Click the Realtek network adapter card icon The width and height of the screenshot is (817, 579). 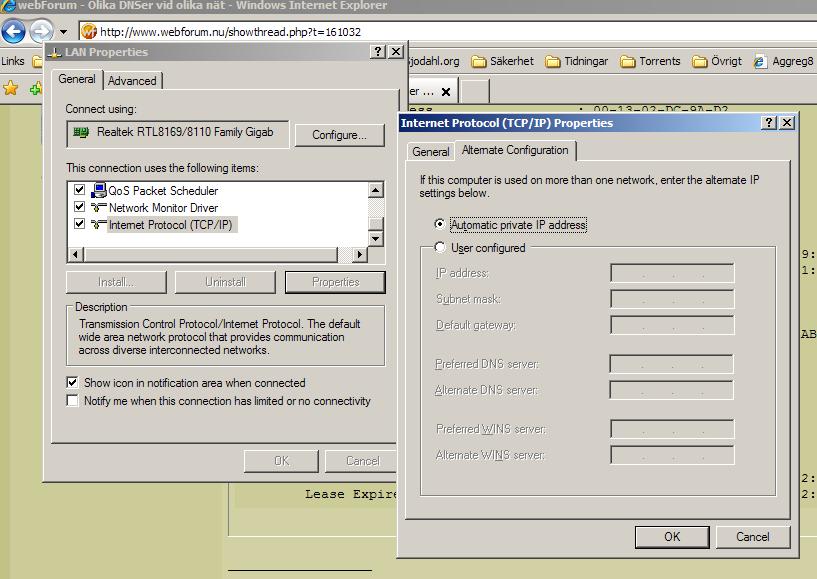(x=81, y=132)
